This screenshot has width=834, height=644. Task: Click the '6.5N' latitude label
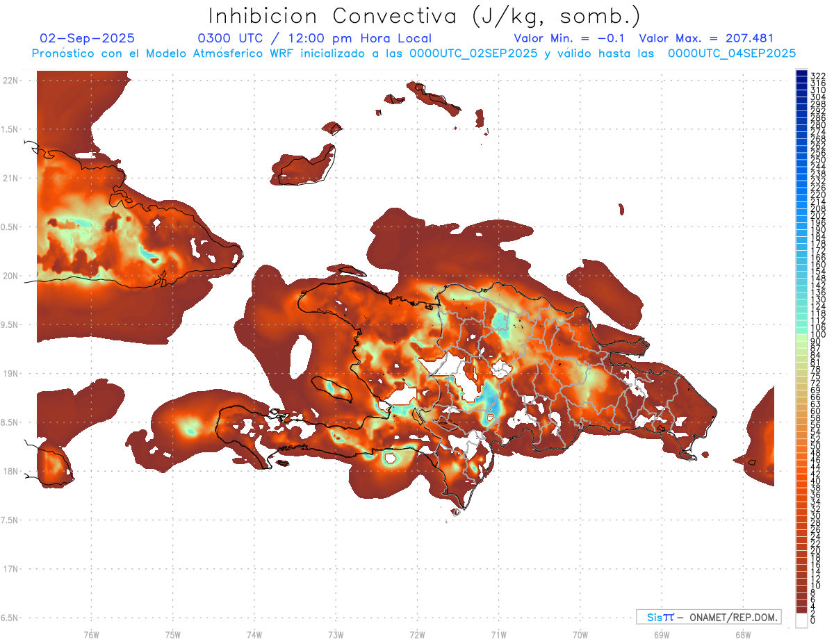pyautogui.click(x=10, y=618)
